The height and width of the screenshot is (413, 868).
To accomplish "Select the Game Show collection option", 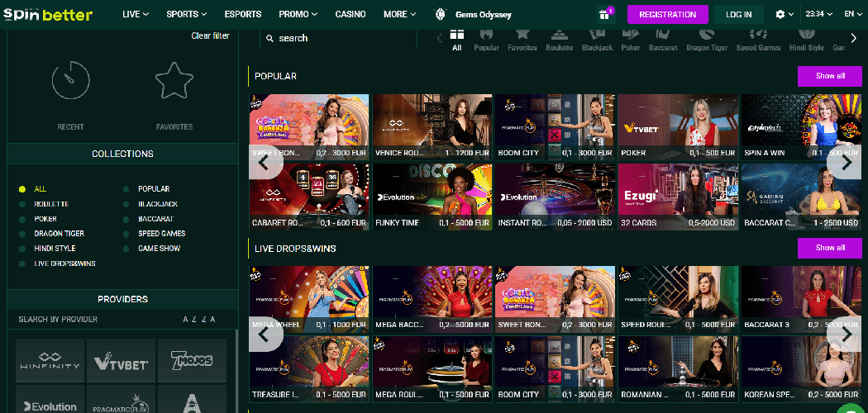I will point(159,249).
